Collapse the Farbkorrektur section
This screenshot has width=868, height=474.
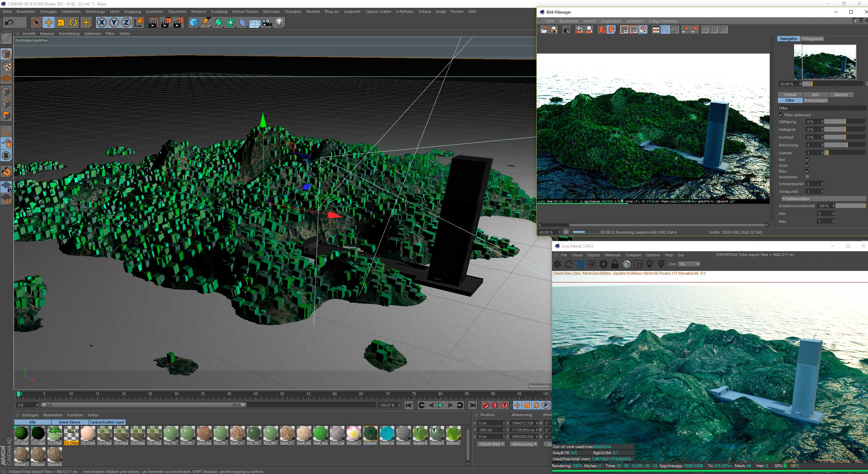coord(784,199)
